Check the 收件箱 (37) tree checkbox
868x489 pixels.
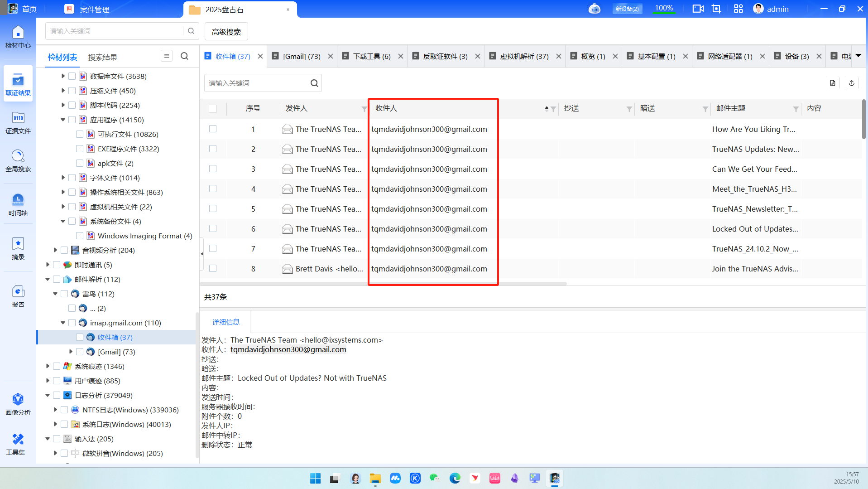tap(80, 337)
